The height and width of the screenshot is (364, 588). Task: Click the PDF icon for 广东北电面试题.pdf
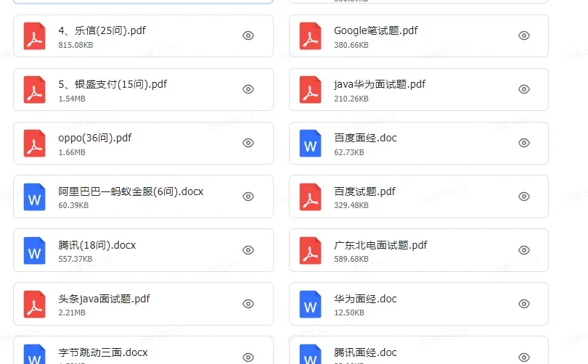(x=311, y=251)
